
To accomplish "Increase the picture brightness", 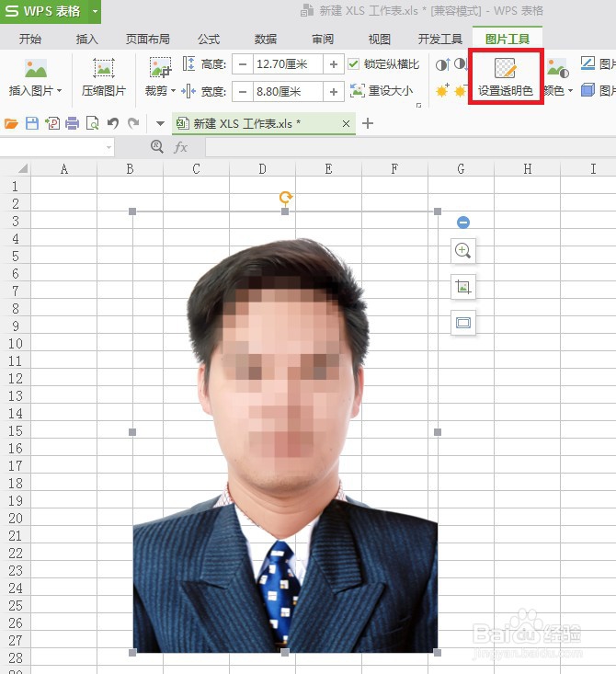I will pos(442,91).
